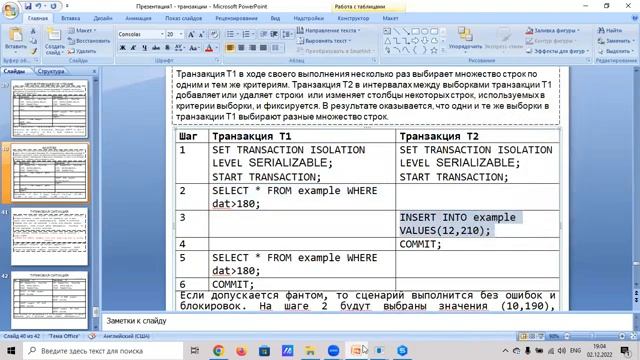Justify the text alignment
The image size is (640, 360).
[264, 48]
